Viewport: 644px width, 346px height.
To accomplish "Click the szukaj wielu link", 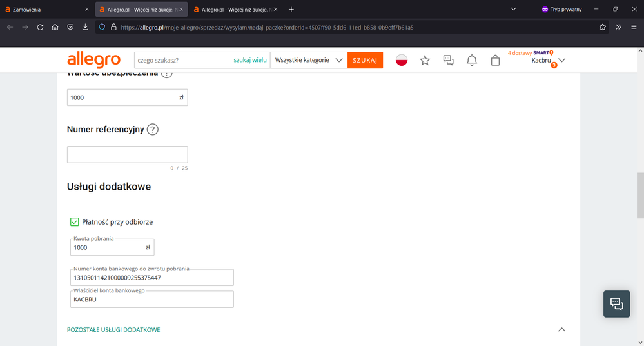I will tap(250, 60).
